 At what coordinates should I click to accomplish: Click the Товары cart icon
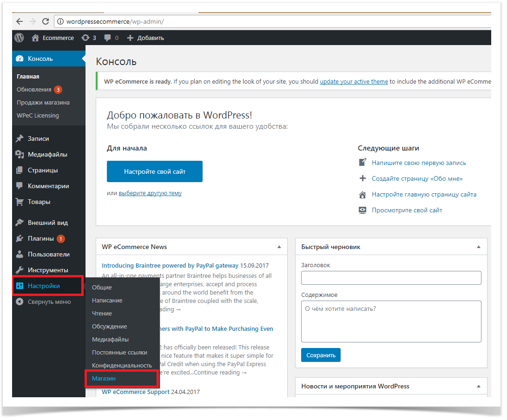[20, 202]
